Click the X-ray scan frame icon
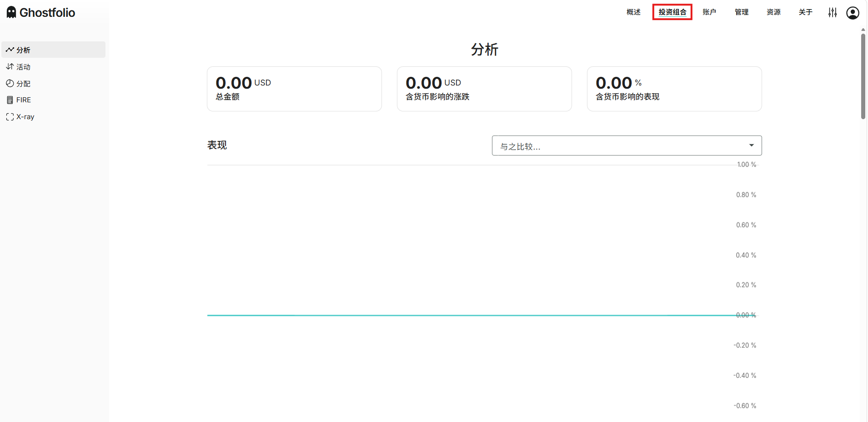Image resolution: width=868 pixels, height=422 pixels. (x=10, y=117)
